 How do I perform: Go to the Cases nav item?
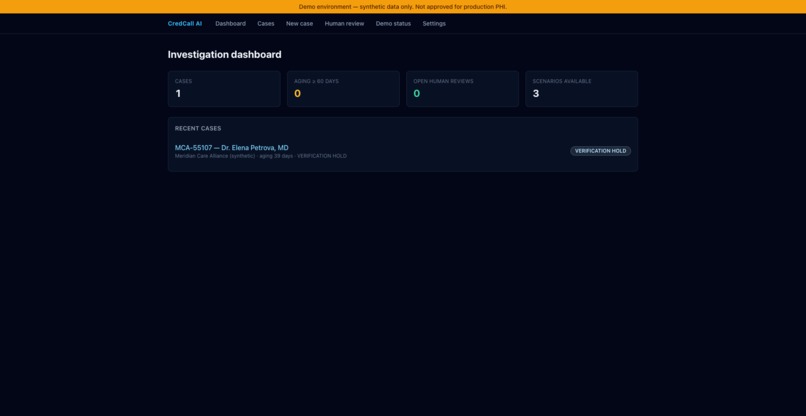266,24
